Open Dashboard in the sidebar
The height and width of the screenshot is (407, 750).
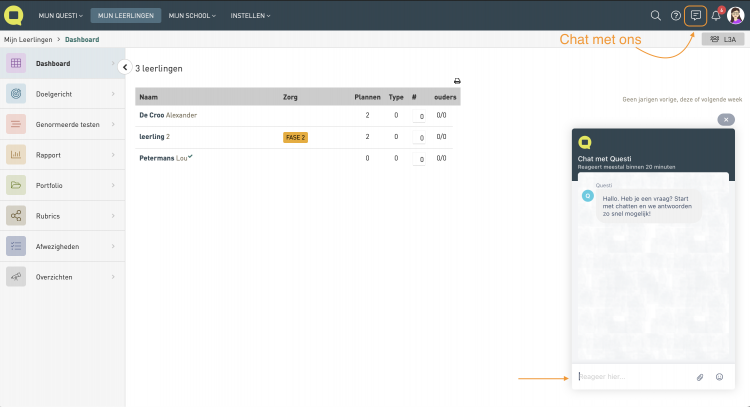(x=62, y=63)
